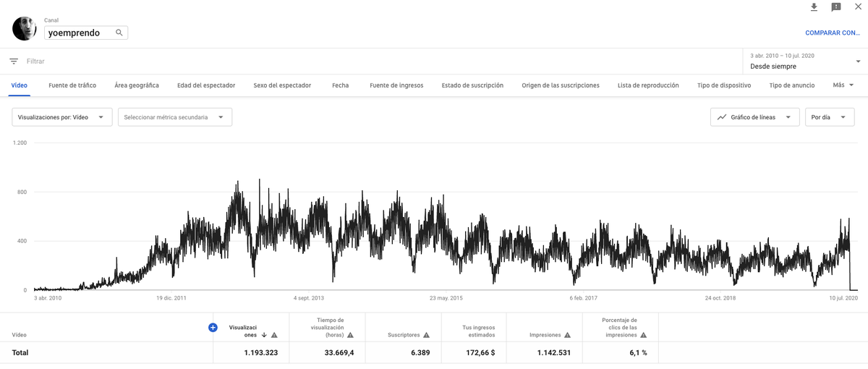Screen dimensions: 868x369
Task: Click warning triangle next to Impresiones
Action: [568, 335]
